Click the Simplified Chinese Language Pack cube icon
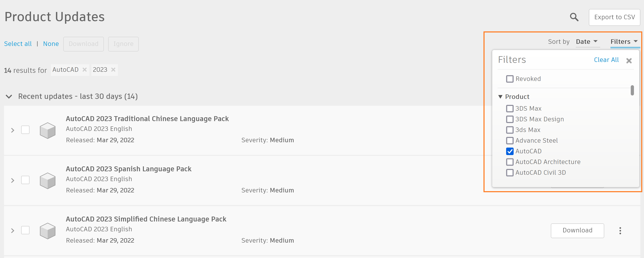Viewport: 644px width, 258px height. coord(47,231)
